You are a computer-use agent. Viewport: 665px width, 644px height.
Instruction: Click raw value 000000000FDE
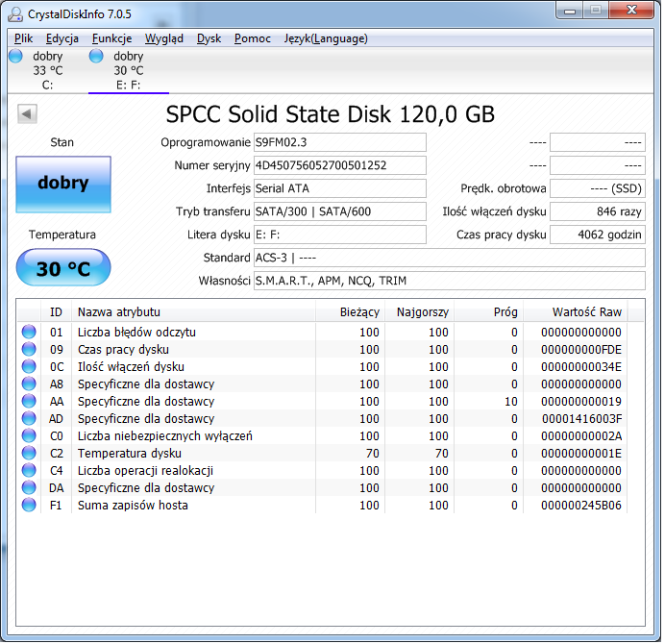tap(581, 350)
